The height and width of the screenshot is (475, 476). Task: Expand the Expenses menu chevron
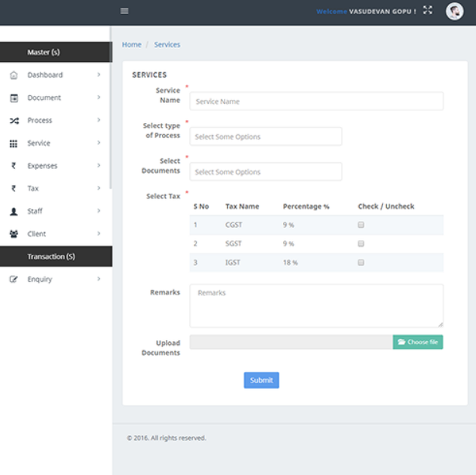[x=99, y=166]
